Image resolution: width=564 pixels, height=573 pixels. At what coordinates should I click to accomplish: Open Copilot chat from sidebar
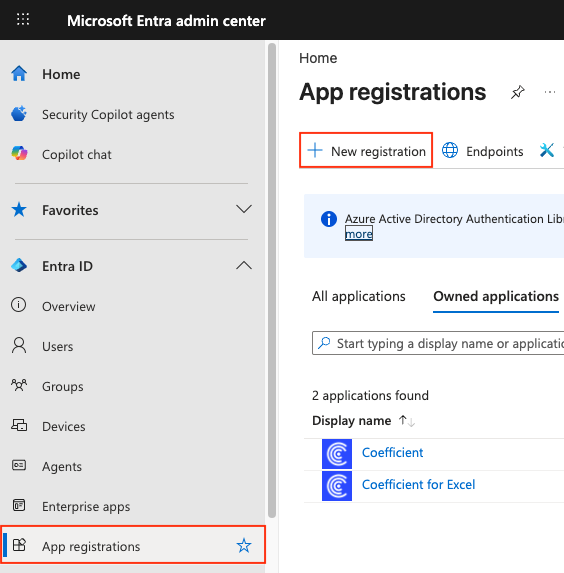coord(76,155)
